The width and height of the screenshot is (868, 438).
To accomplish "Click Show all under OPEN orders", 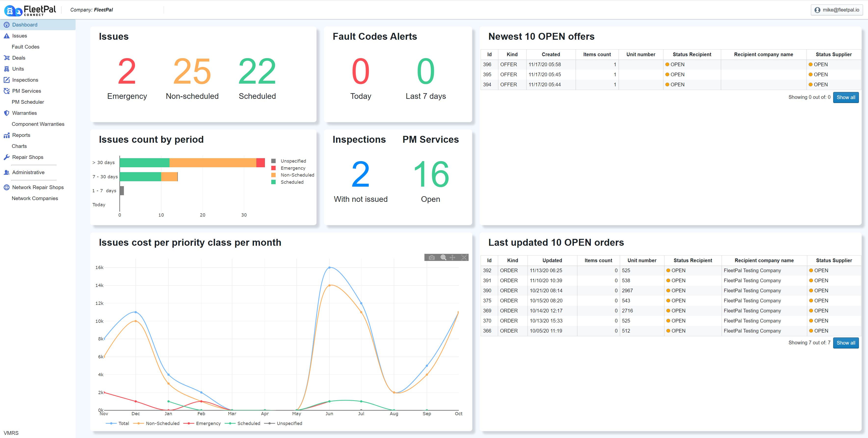I will pyautogui.click(x=845, y=343).
